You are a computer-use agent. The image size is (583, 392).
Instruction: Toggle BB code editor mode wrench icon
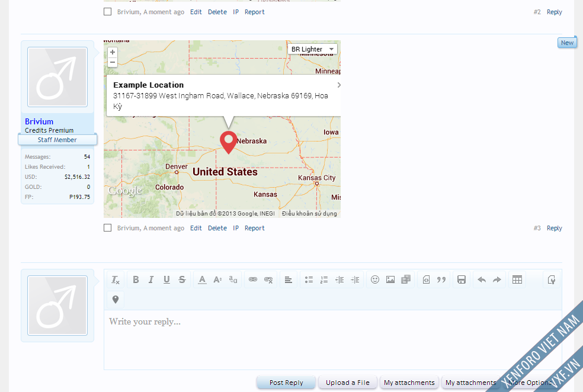(552, 279)
